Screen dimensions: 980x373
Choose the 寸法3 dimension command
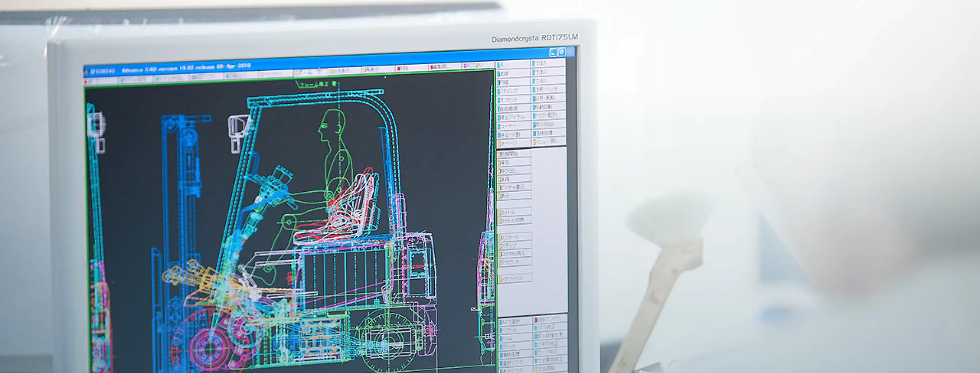(x=549, y=80)
